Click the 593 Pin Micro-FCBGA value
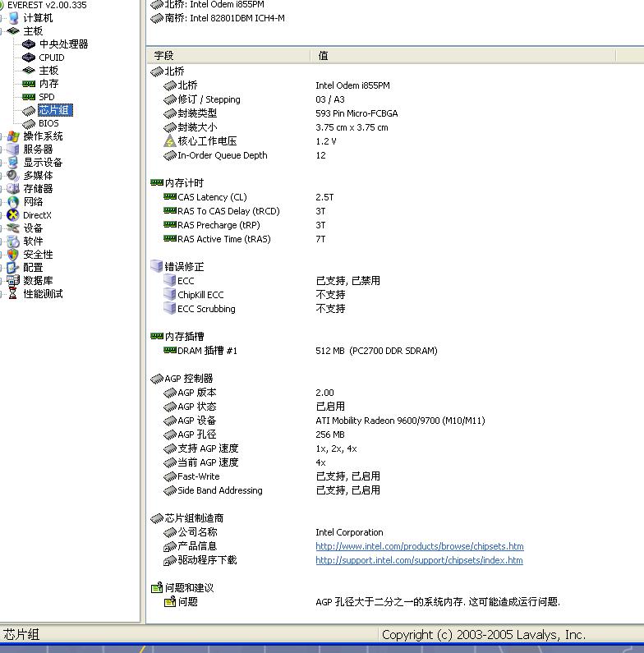This screenshot has height=653, width=644. coord(357,113)
